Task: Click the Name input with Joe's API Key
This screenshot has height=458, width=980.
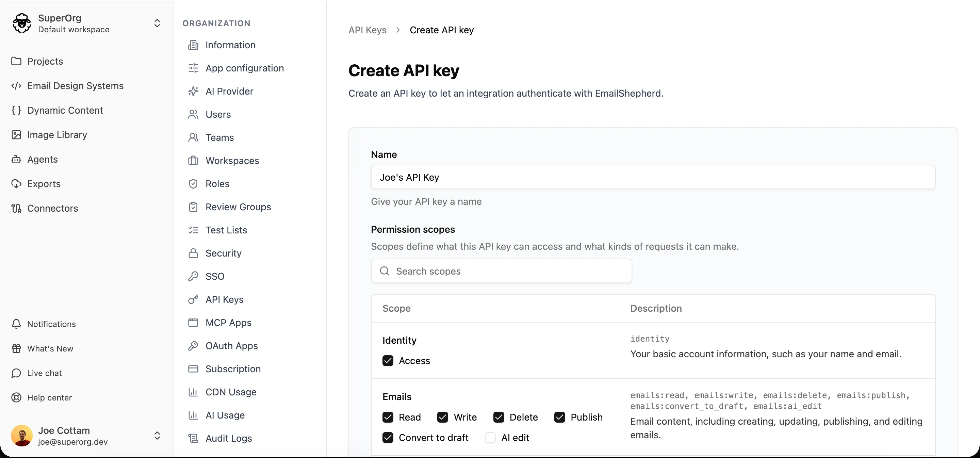Action: tap(653, 177)
